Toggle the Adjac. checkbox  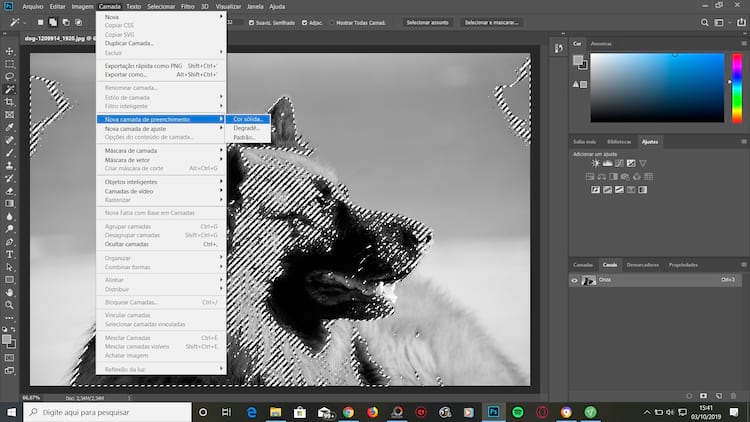[305, 22]
